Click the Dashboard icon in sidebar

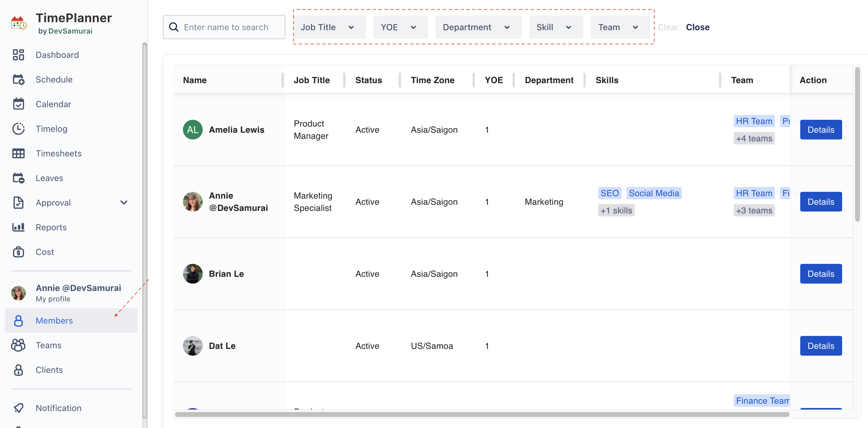point(19,54)
